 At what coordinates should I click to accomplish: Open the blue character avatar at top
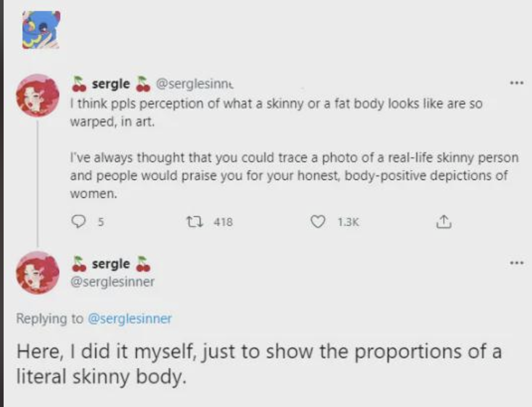(41, 30)
